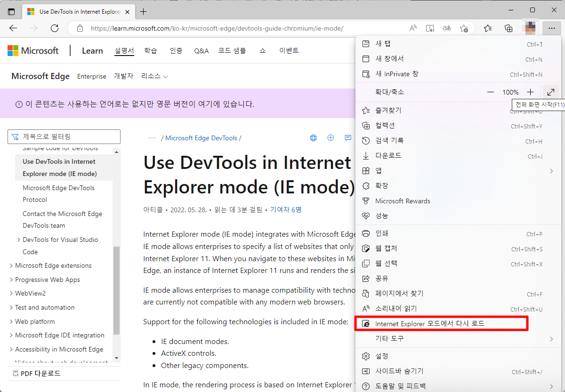The width and height of the screenshot is (565, 392).
Task: Open 리소스 dropdown in header
Action: click(154, 76)
